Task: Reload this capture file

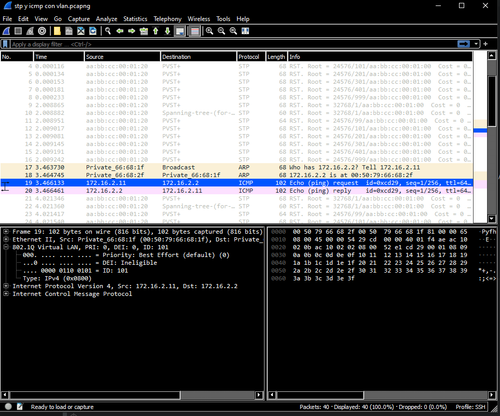Action: (x=93, y=31)
